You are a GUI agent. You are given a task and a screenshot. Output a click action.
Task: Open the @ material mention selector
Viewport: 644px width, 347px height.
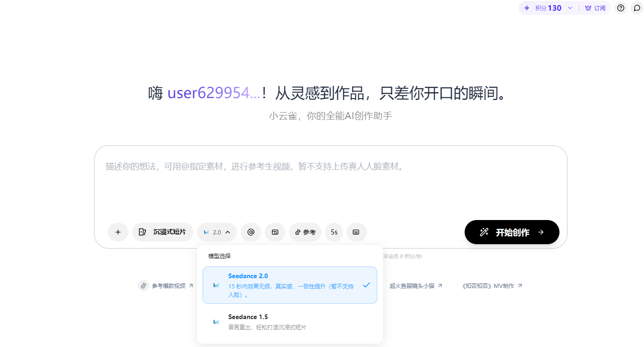pyautogui.click(x=250, y=232)
